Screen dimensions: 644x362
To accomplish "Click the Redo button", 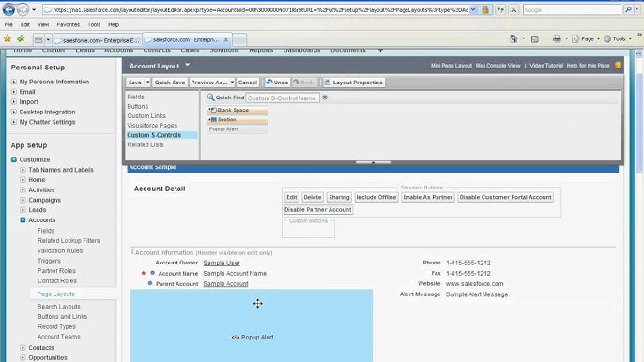I will pos(305,83).
